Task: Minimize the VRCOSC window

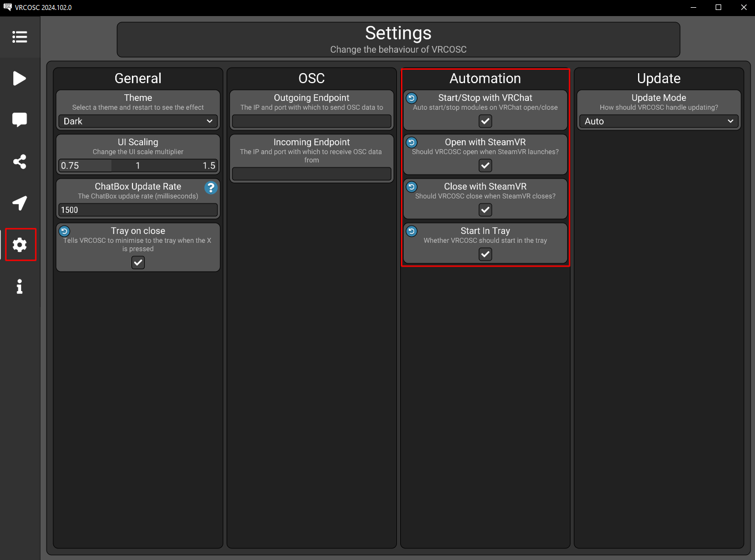Action: [x=693, y=7]
